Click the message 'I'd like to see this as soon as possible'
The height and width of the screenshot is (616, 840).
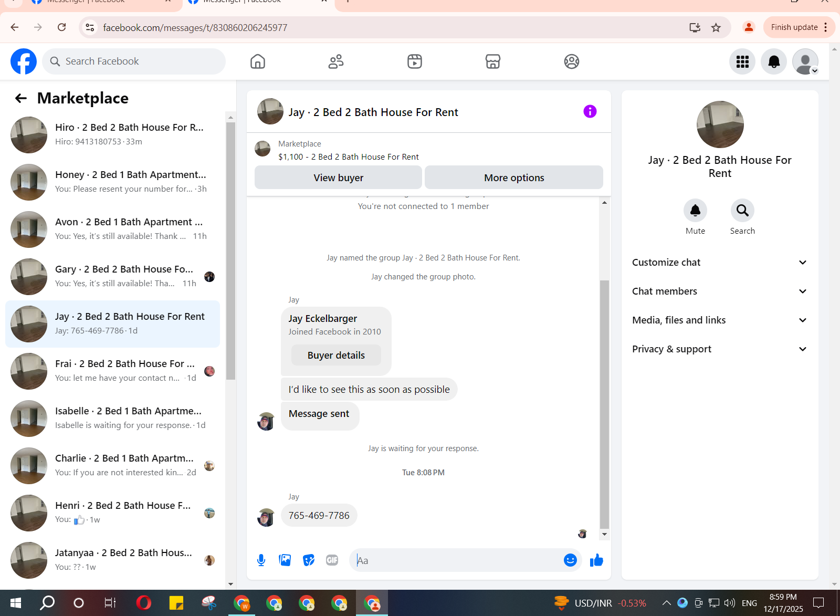tap(369, 390)
